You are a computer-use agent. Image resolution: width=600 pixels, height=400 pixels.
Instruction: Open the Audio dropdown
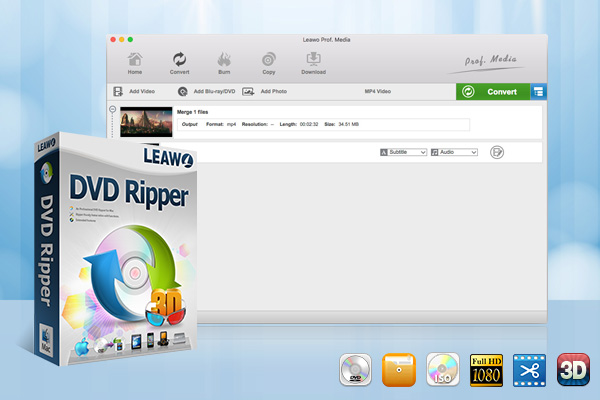coord(454,152)
